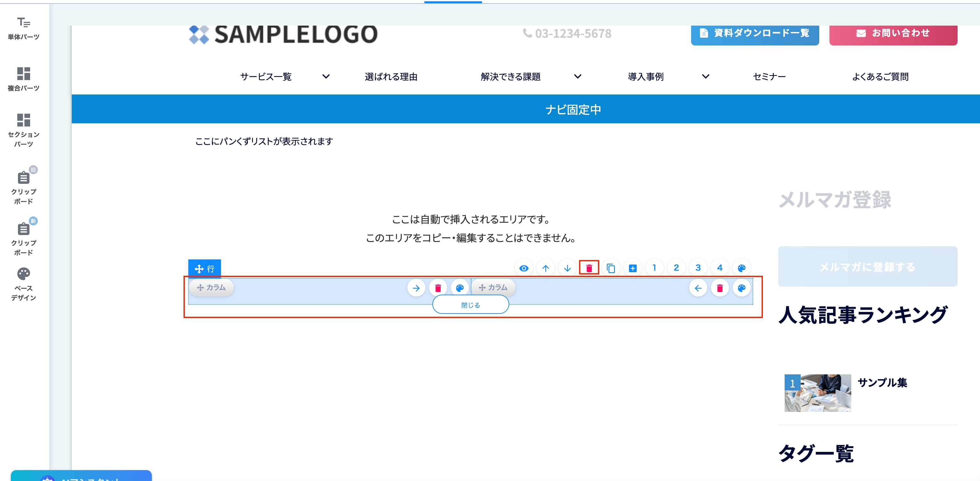Image resolution: width=980 pixels, height=481 pixels.
Task: Add a new row with the plus icon
Action: [633, 268]
